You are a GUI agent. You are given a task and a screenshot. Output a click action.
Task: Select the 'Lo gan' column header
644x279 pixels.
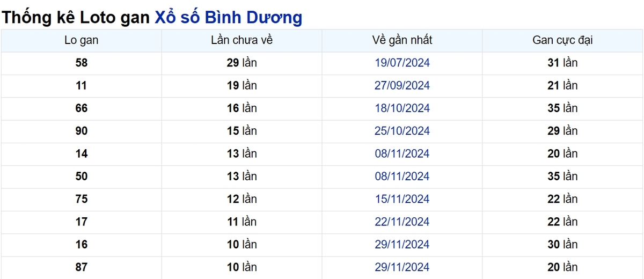coord(81,40)
